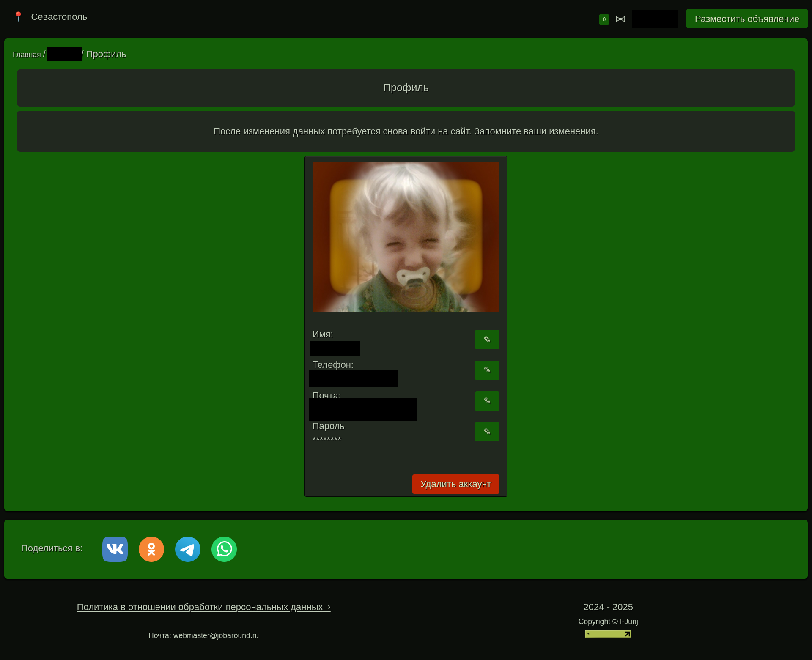Share page to VK
Image resolution: width=812 pixels, height=660 pixels.
coord(115,549)
